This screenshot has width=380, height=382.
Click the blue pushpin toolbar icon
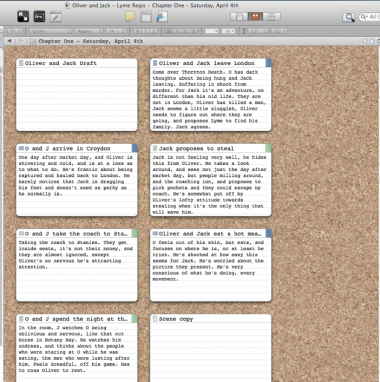click(x=162, y=17)
